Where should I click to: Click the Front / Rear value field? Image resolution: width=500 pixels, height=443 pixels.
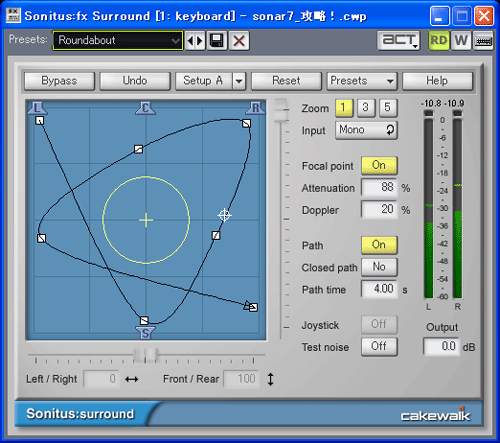point(242,379)
